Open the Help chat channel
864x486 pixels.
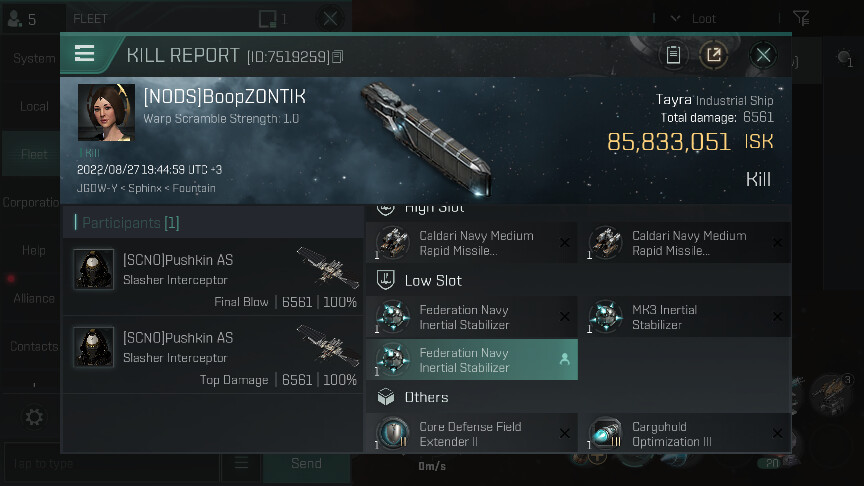pyautogui.click(x=34, y=250)
